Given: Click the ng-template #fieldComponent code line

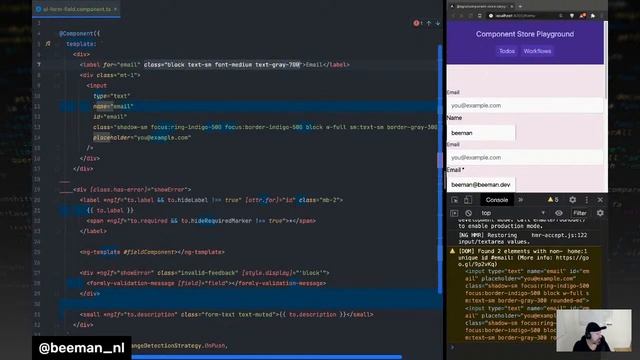Looking at the screenshot, I should (x=152, y=252).
